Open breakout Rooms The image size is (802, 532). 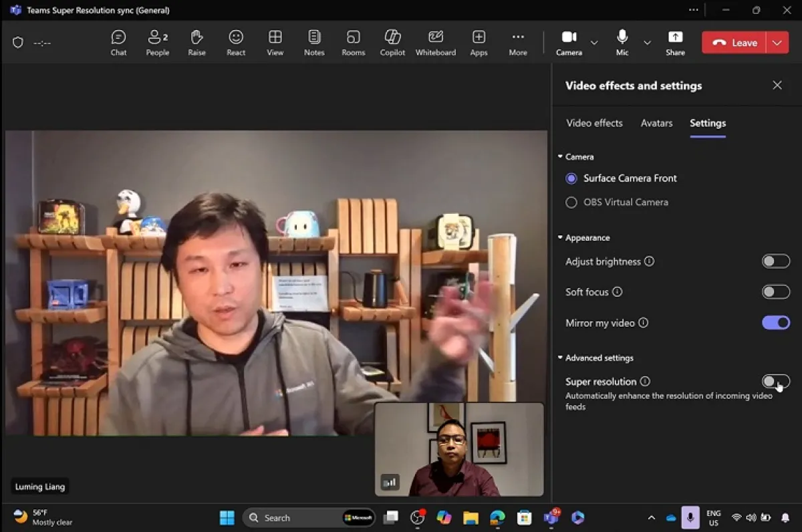pyautogui.click(x=353, y=42)
